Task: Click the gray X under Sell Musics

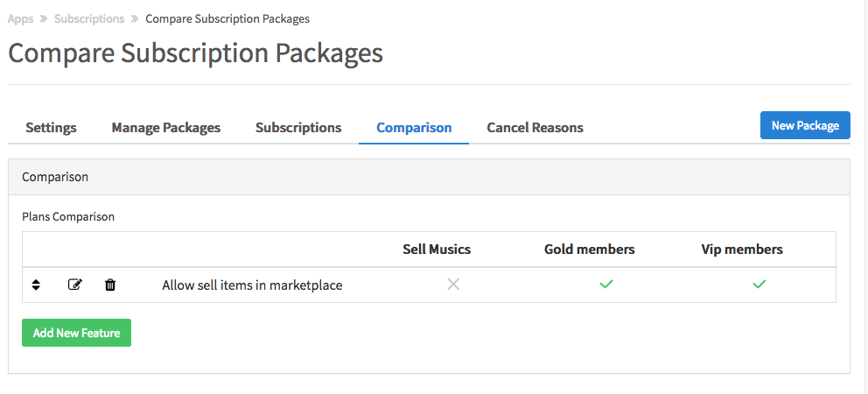Action: tap(453, 285)
